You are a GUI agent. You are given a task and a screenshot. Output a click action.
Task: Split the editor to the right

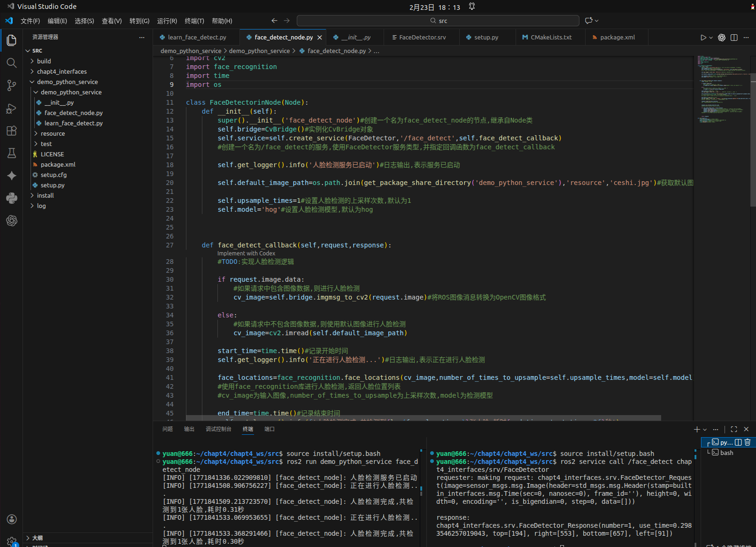734,38
